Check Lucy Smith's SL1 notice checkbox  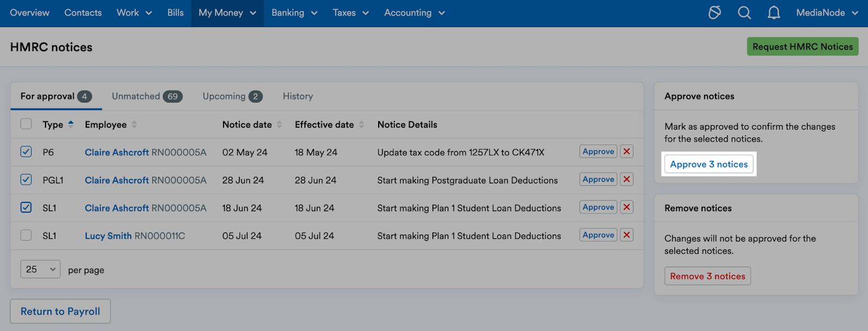[x=26, y=235]
